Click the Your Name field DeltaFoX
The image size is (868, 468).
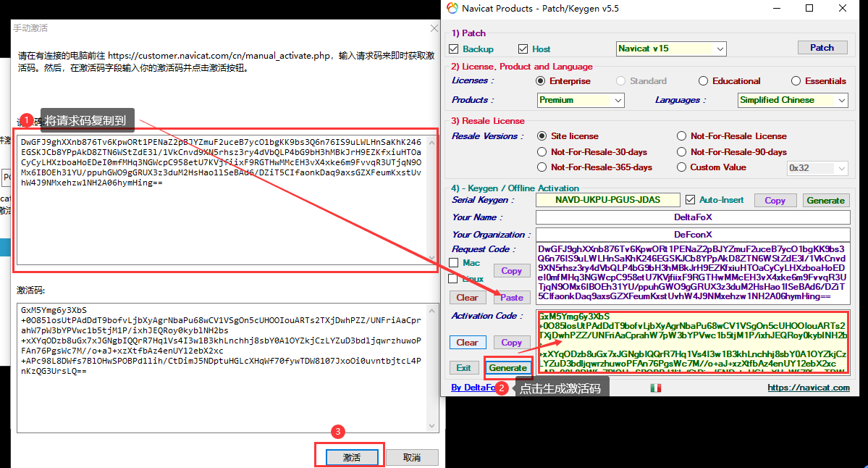693,217
